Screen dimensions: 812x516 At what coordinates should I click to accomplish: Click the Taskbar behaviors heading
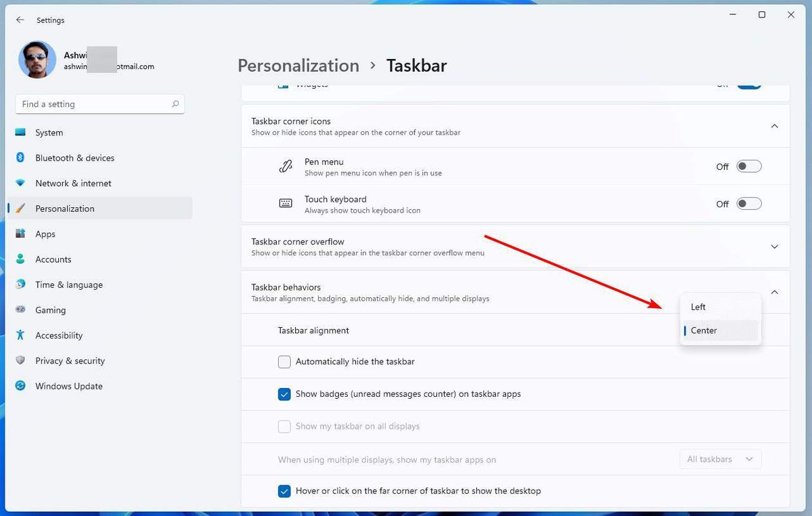[x=286, y=287]
